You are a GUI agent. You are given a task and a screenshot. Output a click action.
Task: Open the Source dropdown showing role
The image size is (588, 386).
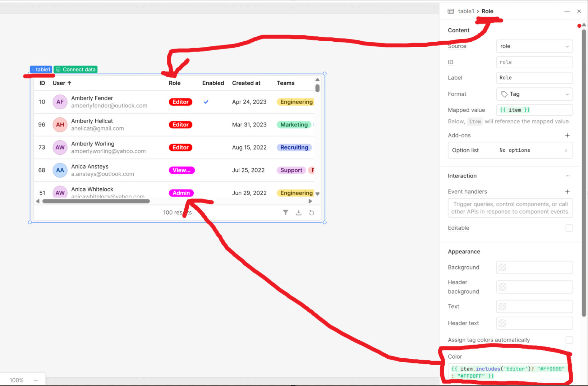(534, 46)
